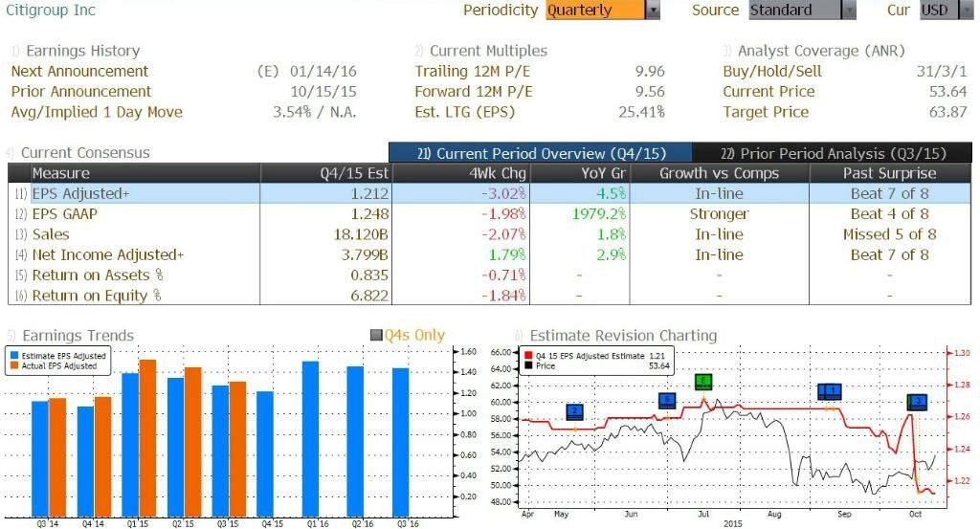
Task: Click the Standard source field
Action: point(795,10)
